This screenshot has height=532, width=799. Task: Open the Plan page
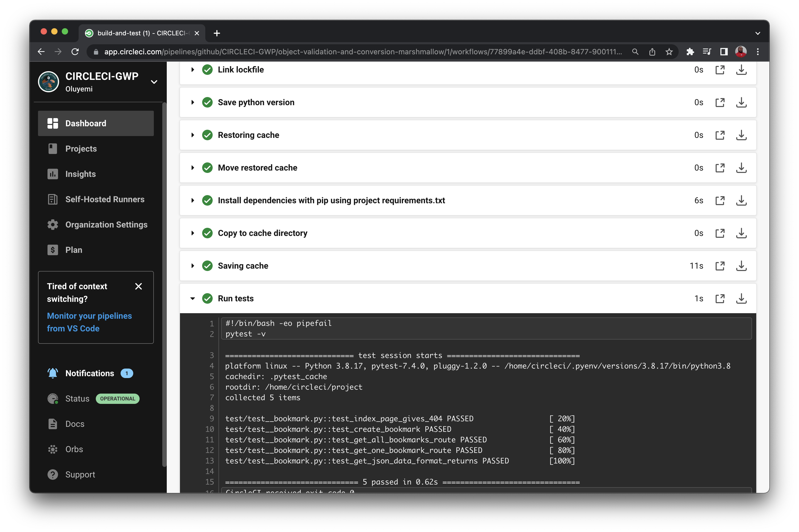[73, 250]
